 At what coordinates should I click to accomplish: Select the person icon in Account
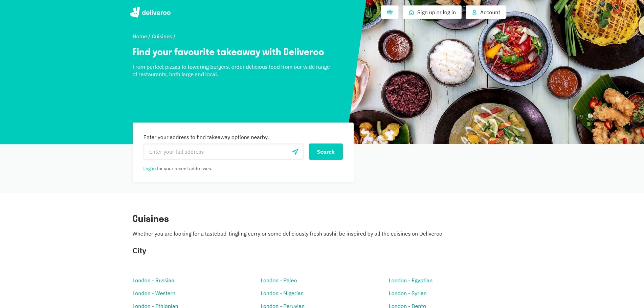click(x=474, y=12)
